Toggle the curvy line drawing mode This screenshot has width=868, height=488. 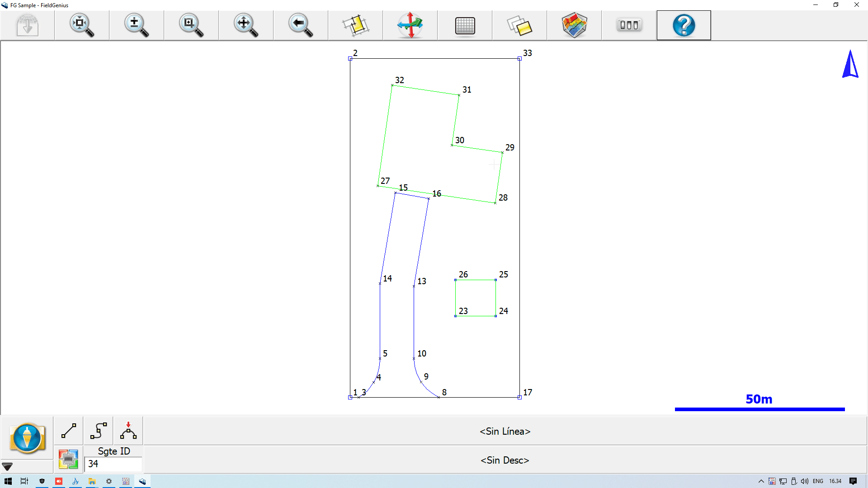(98, 431)
